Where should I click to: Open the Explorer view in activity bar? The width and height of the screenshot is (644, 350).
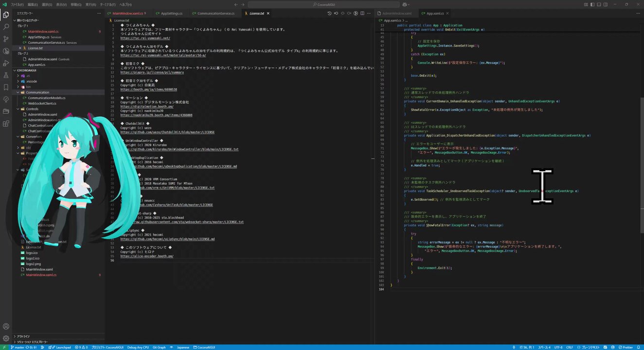(x=6, y=15)
